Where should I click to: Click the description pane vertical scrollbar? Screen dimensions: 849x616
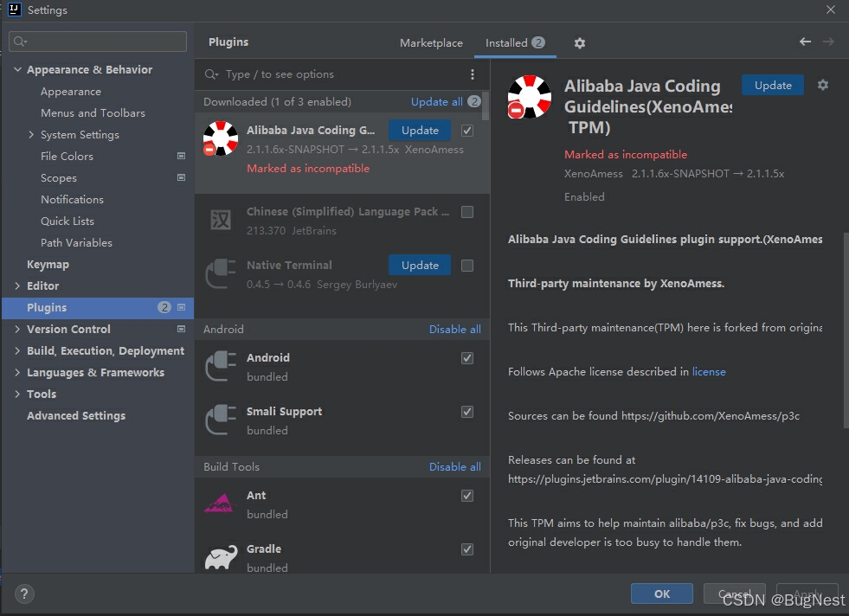[x=846, y=330]
